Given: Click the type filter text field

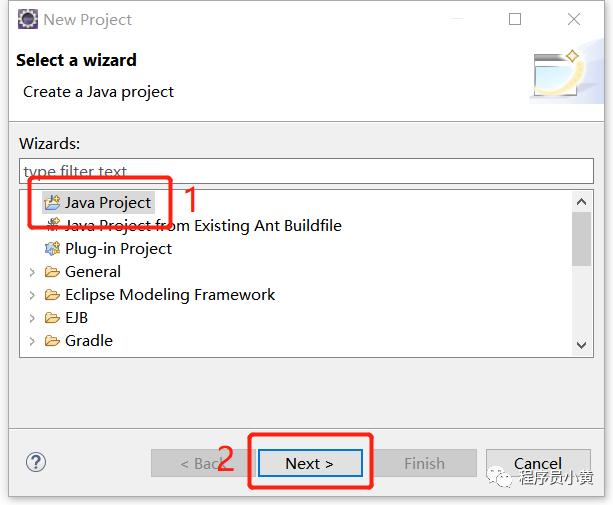Looking at the screenshot, I should [306, 171].
